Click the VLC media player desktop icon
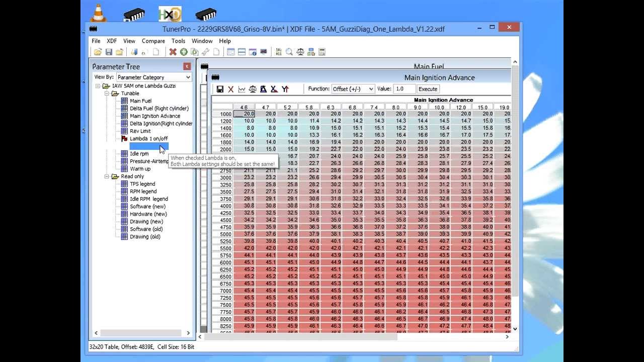Screen dimensions: 644x362 point(99,12)
